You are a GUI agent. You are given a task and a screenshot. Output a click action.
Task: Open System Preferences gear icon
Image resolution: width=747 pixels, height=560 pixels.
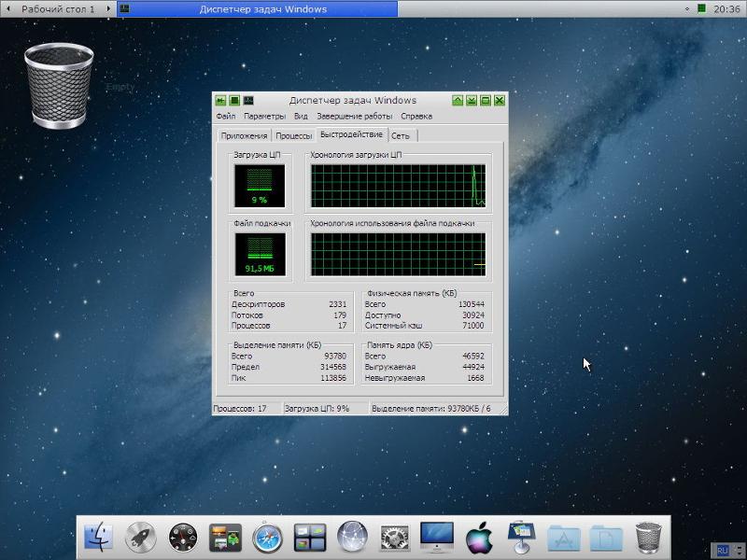point(394,539)
